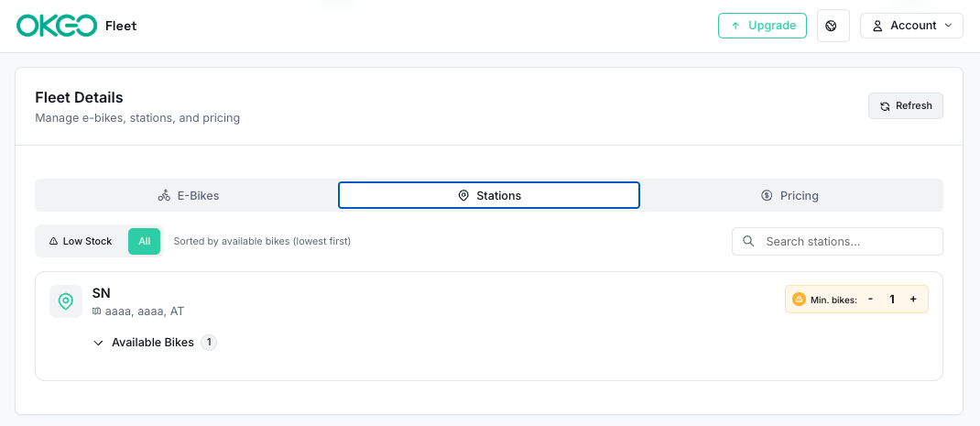Open the Account dropdown menu

(x=911, y=26)
